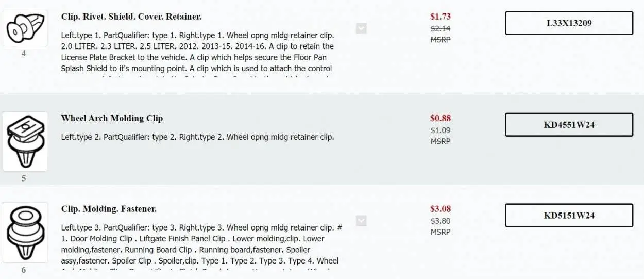Click the struck-through $3.80 MSRP
644x279 pixels.
click(x=440, y=221)
